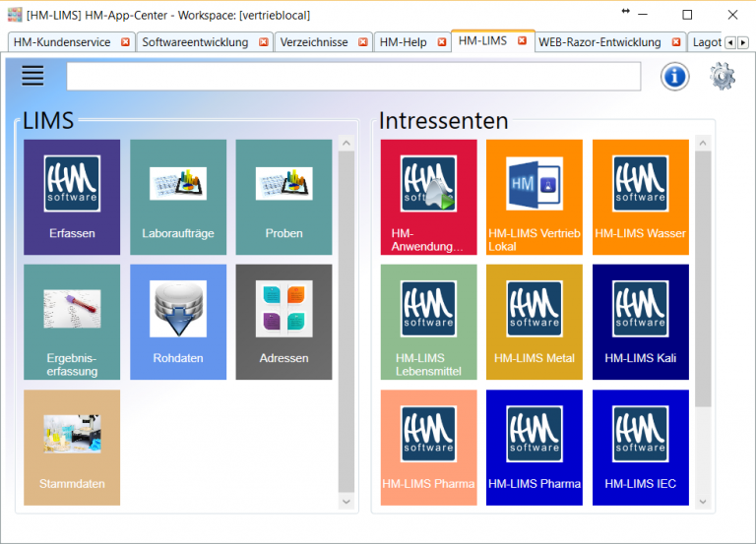Open the HM-LIMS IEC tile
Viewport: 756px width, 544px height.
pos(640,448)
